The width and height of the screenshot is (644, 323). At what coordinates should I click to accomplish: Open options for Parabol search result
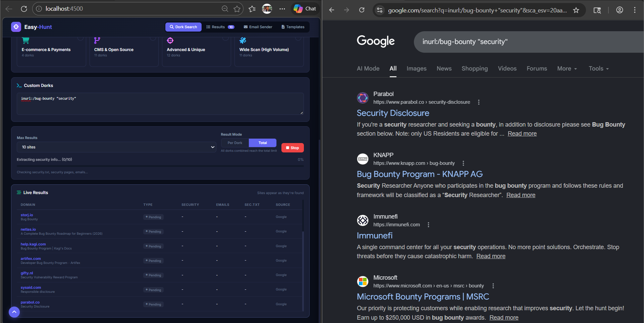point(479,102)
